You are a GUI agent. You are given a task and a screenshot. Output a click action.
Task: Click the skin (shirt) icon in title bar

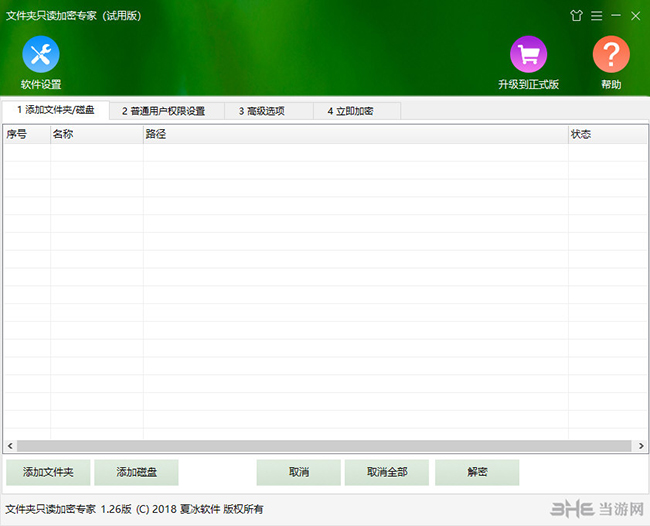click(576, 16)
